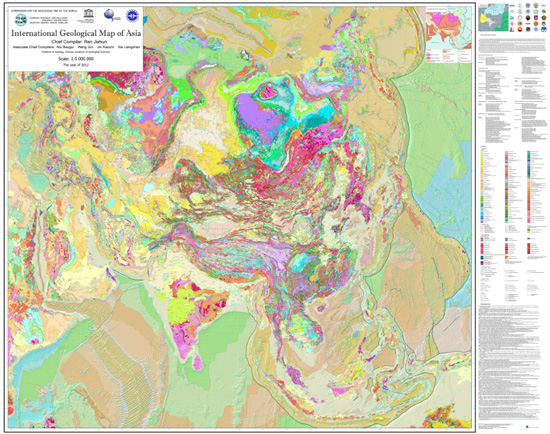Click the red circular logo in bottom logo row

click(x=520, y=29)
